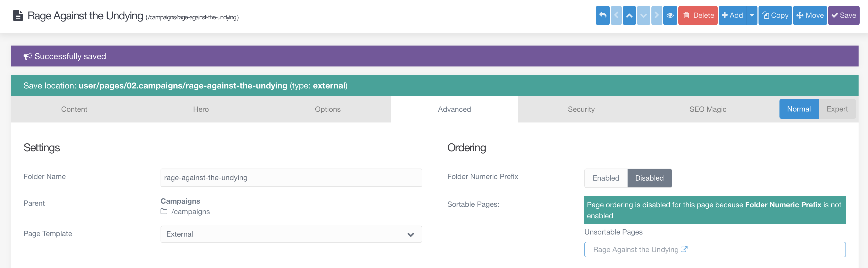868x268 pixels.
Task: Keep Folder Numeric Prefix set to Disabled
Action: (649, 178)
